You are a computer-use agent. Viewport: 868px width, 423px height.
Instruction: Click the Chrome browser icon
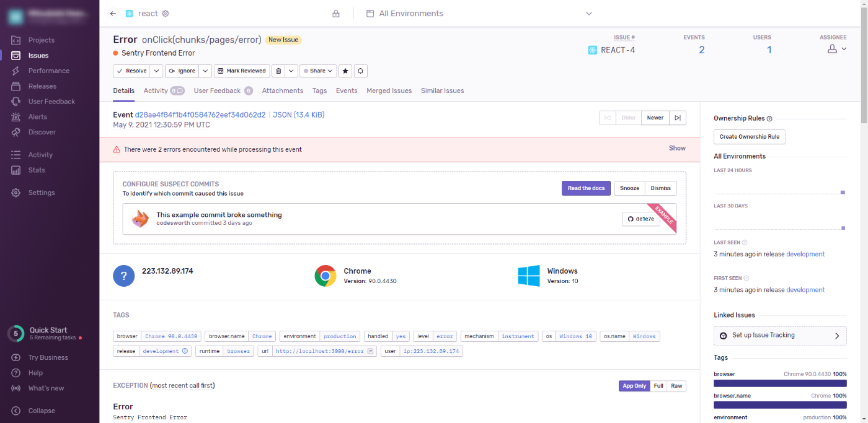(325, 276)
